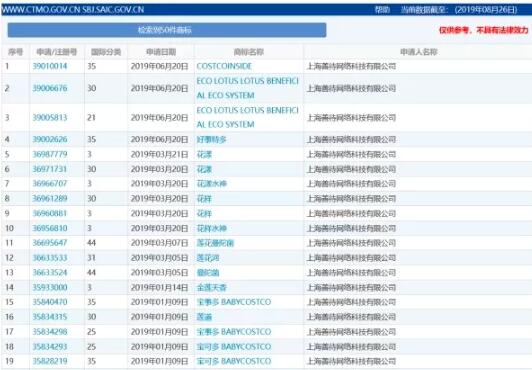
Task: Open application number 36961289
Action: tap(50, 198)
